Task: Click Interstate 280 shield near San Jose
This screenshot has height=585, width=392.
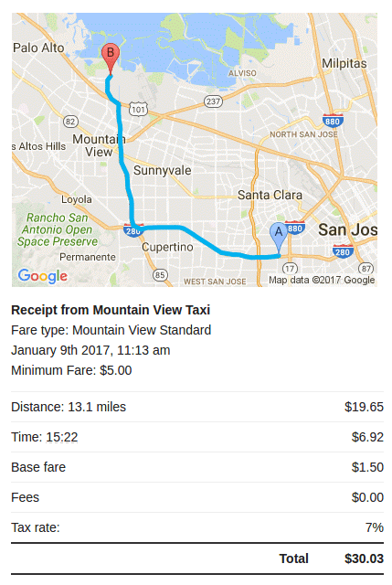Action: click(343, 251)
